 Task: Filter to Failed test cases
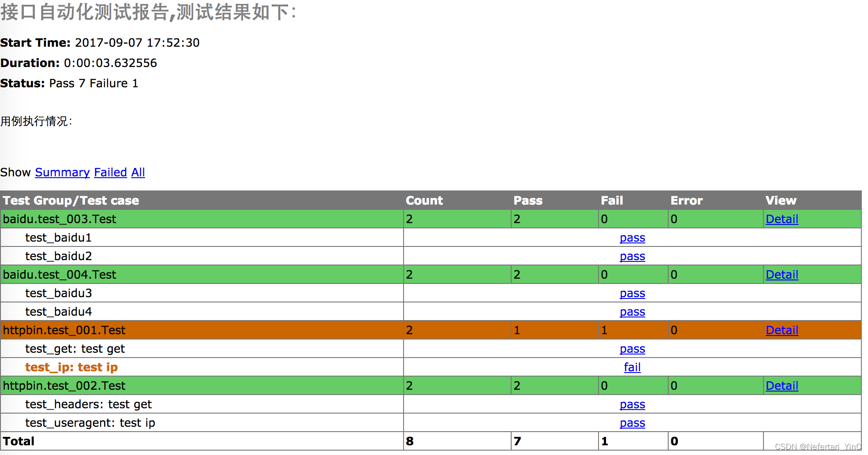tap(110, 172)
